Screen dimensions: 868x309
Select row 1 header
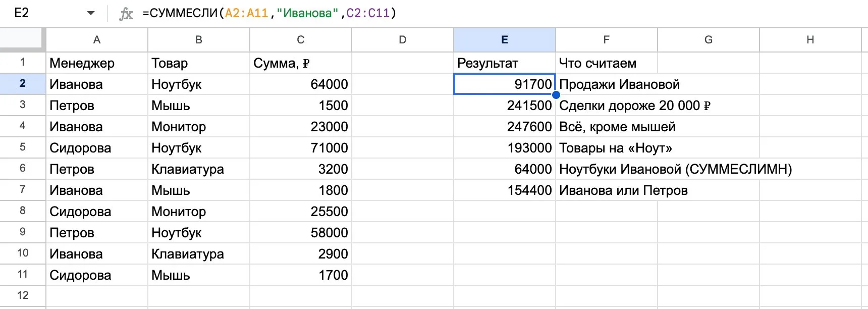[x=23, y=63]
